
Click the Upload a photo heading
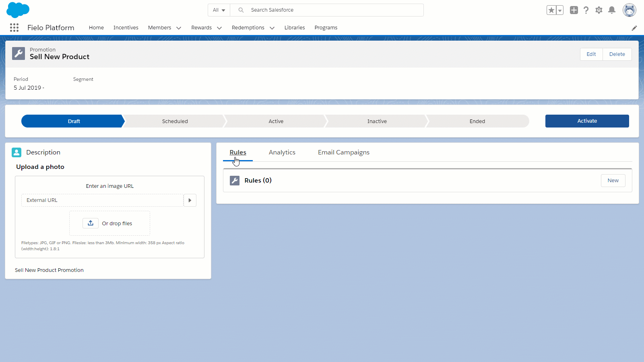[x=40, y=167]
